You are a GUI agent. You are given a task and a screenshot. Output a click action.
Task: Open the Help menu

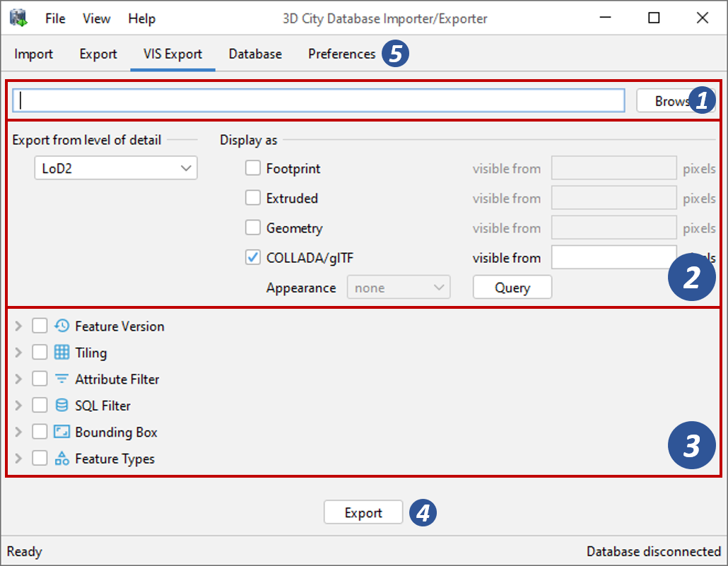point(141,18)
